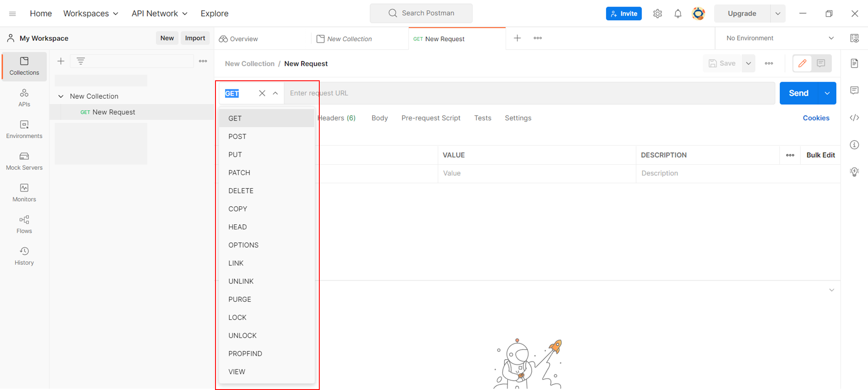Choose the UNLOCK method
Screen dimensions: 868x390
tap(267, 336)
